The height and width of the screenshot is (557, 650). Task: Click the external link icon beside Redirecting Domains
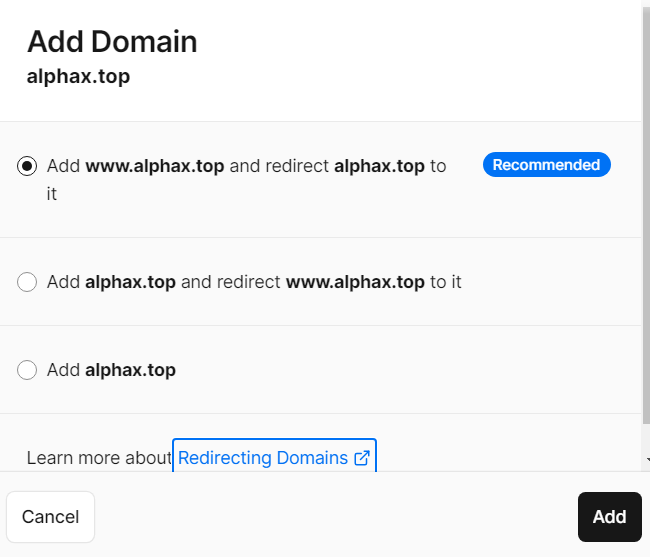pyautogui.click(x=362, y=458)
